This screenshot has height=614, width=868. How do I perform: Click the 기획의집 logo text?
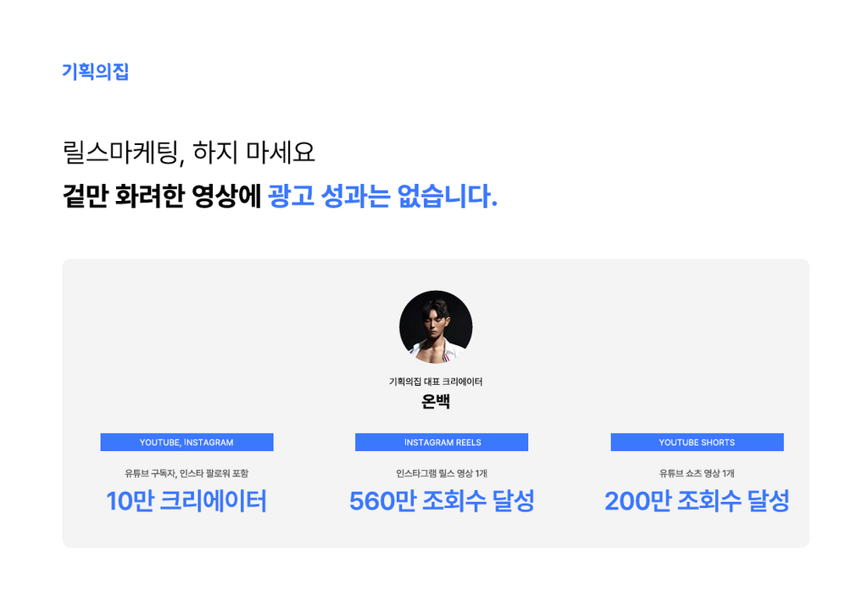coord(95,71)
